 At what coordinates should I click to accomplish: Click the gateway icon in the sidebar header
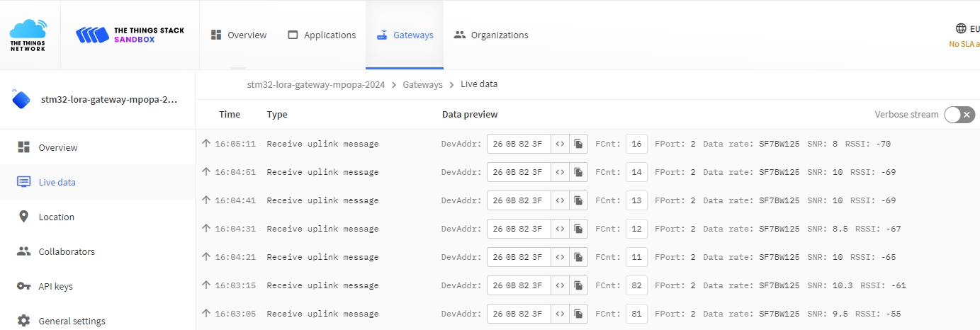coord(21,100)
